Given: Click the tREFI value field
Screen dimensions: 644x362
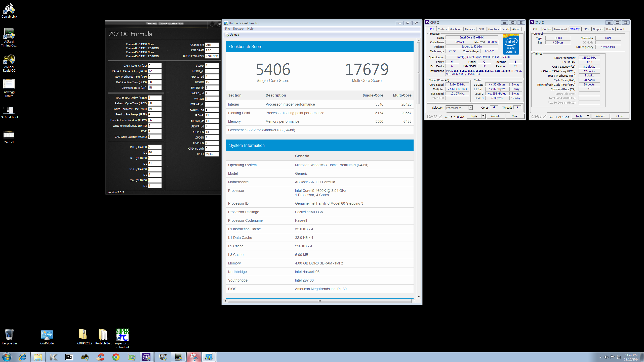Looking at the screenshot, I should tap(212, 154).
